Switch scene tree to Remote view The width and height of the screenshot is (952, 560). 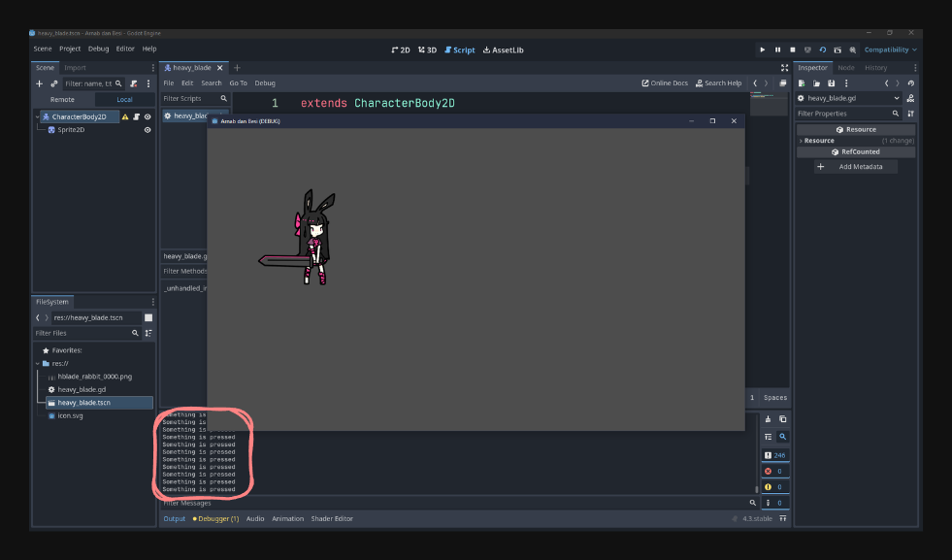pos(62,100)
